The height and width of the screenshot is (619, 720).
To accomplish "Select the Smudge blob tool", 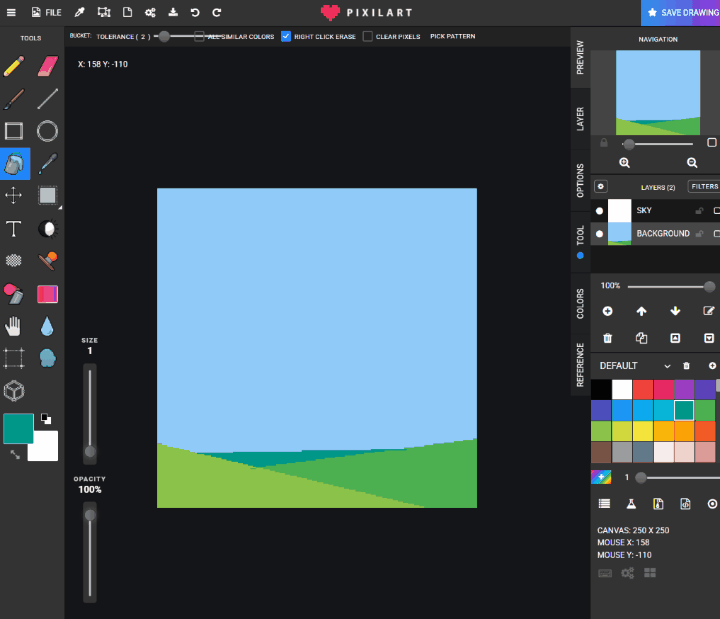I will click(x=47, y=358).
